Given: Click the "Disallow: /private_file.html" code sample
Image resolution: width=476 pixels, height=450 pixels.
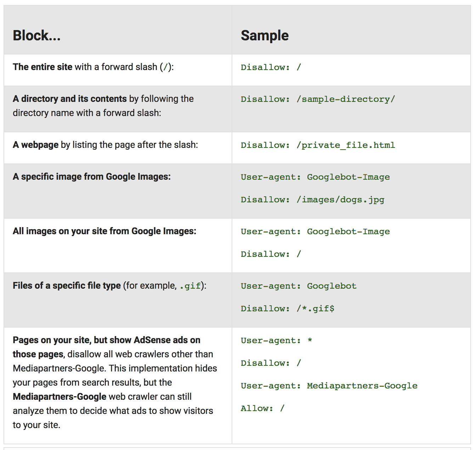Looking at the screenshot, I should point(318,145).
